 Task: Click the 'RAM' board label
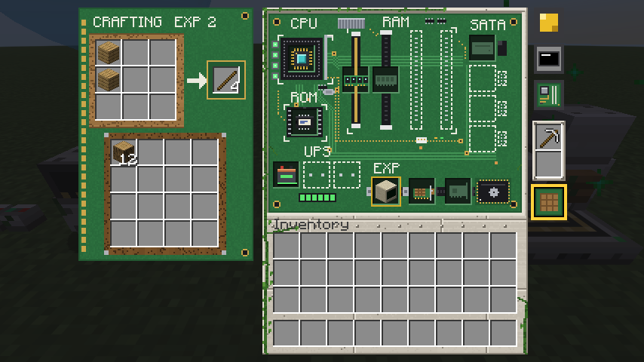pyautogui.click(x=395, y=22)
